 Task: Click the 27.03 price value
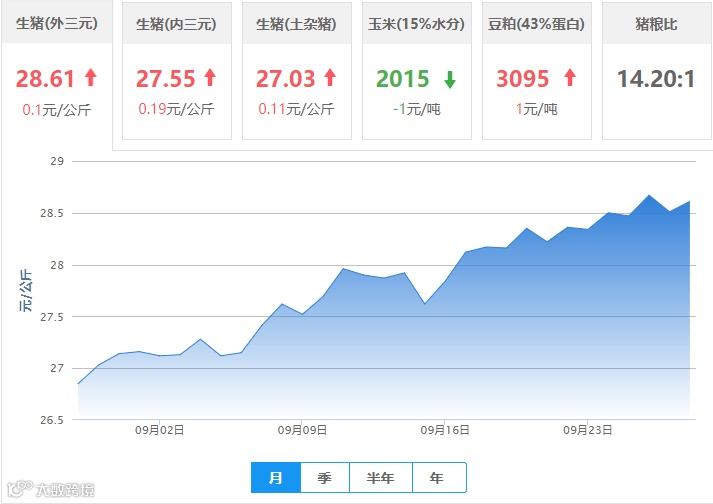point(286,79)
